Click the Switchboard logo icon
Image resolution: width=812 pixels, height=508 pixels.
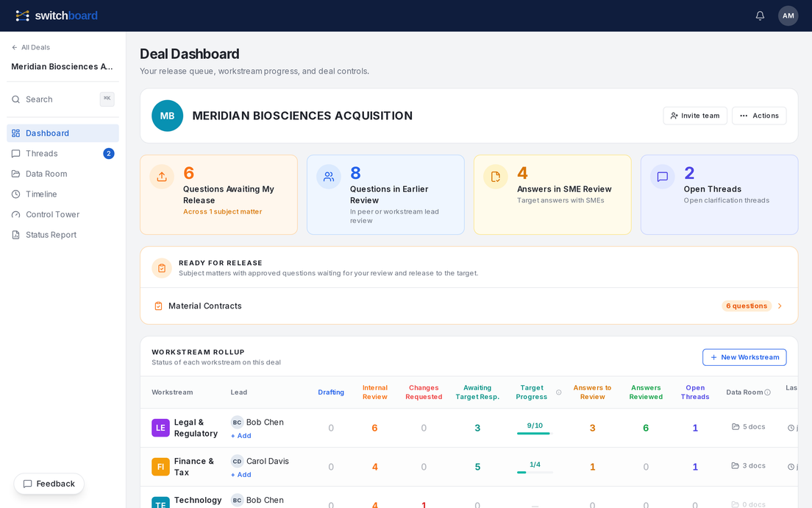pyautogui.click(x=22, y=15)
